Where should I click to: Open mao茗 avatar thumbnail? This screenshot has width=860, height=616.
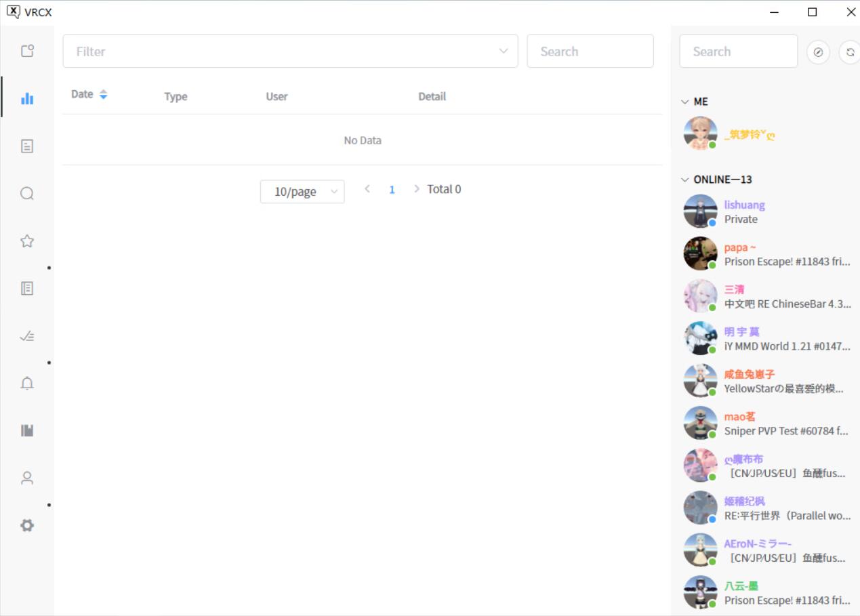tap(700, 423)
